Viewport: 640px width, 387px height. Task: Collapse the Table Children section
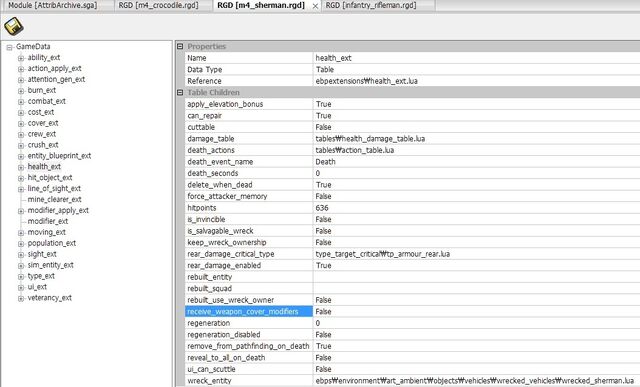click(x=180, y=93)
